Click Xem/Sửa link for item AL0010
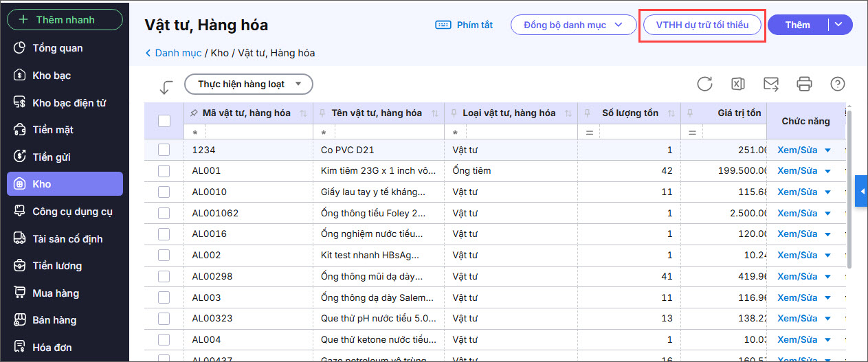868x362 pixels. point(797,192)
